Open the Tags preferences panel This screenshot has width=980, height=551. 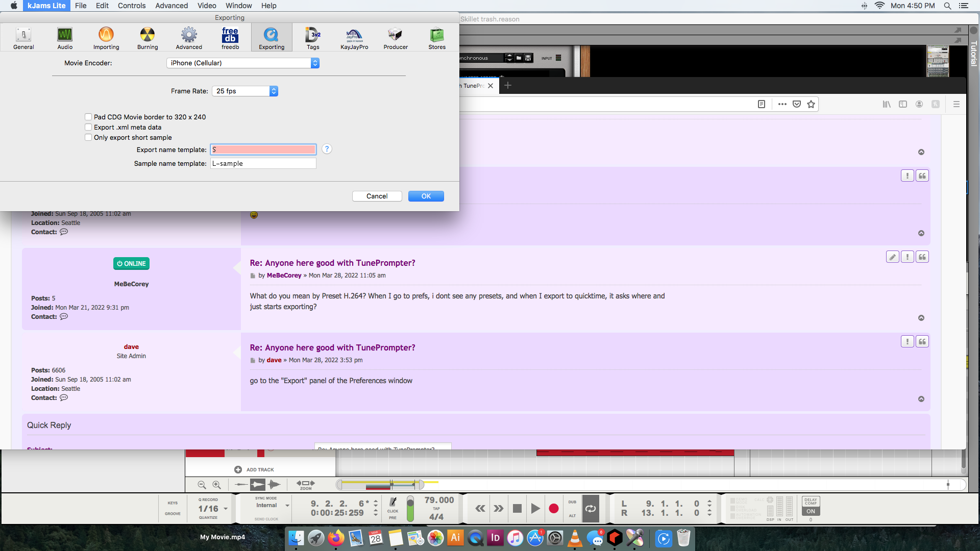tap(313, 38)
